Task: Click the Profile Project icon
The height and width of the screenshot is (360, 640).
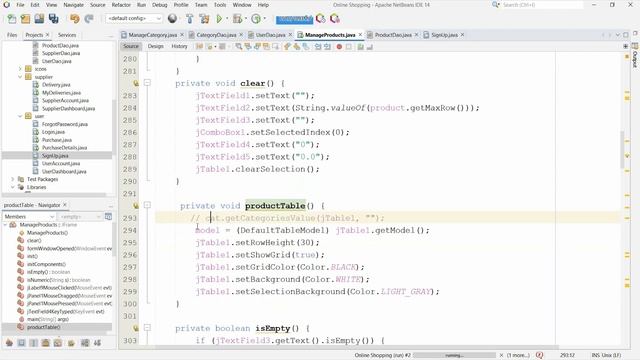Action: point(256,19)
